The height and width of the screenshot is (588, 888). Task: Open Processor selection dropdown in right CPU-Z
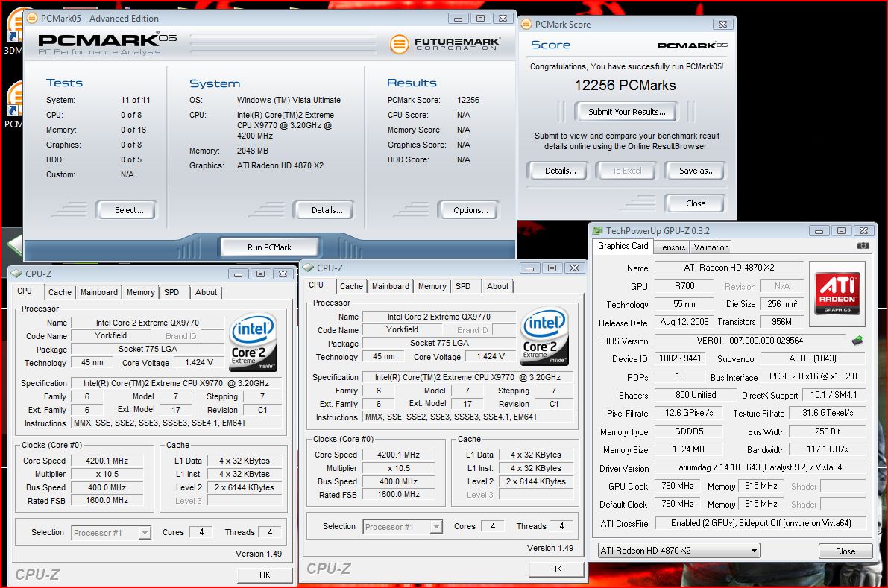[436, 527]
